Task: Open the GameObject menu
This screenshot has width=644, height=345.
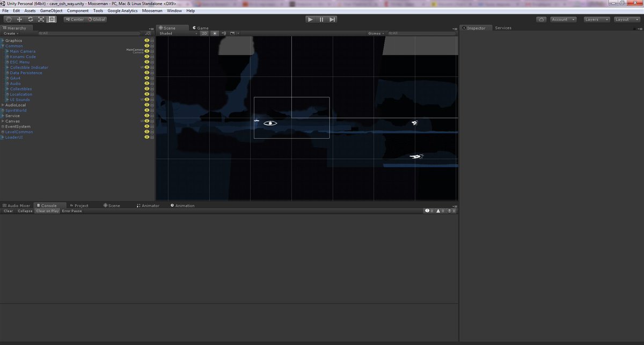Action: coord(51,11)
